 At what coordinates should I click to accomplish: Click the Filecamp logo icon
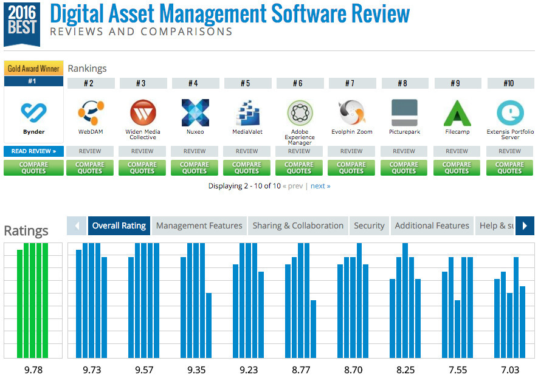coord(457,113)
